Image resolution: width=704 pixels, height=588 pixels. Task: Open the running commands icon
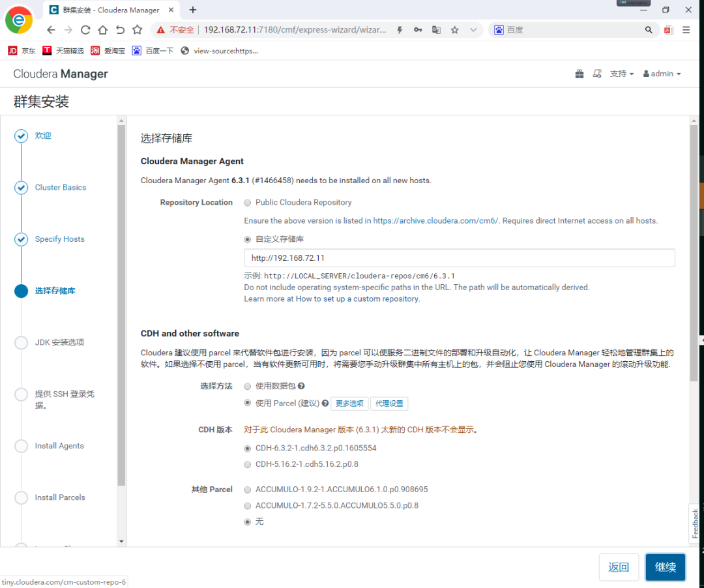coord(597,74)
